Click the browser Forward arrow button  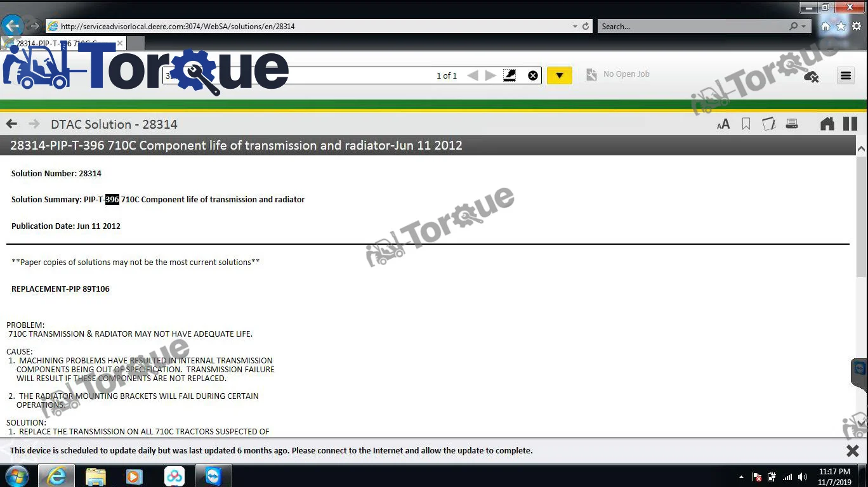(x=35, y=27)
